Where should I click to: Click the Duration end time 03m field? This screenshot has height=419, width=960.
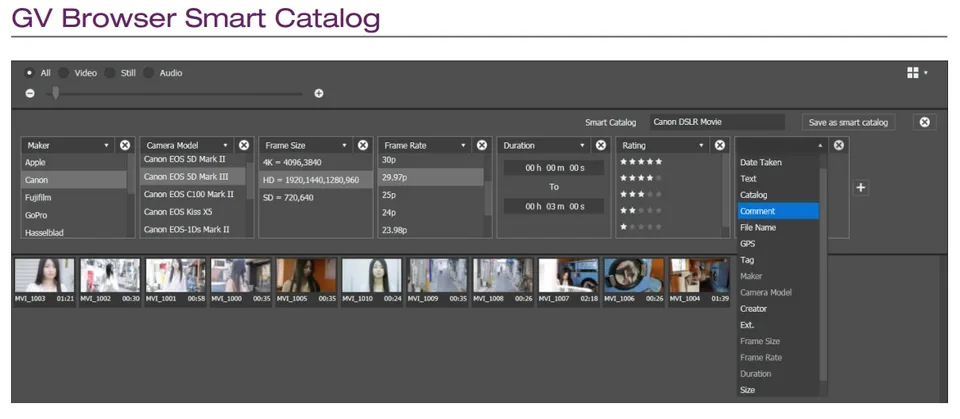(x=554, y=206)
